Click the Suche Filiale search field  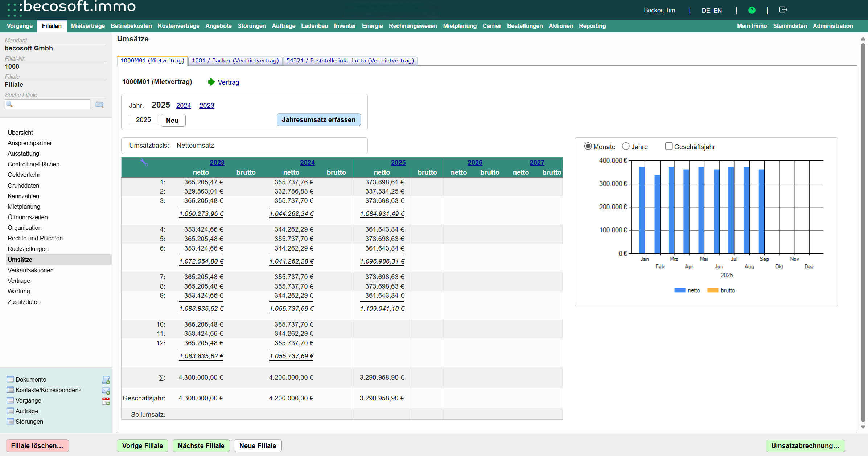(x=52, y=105)
